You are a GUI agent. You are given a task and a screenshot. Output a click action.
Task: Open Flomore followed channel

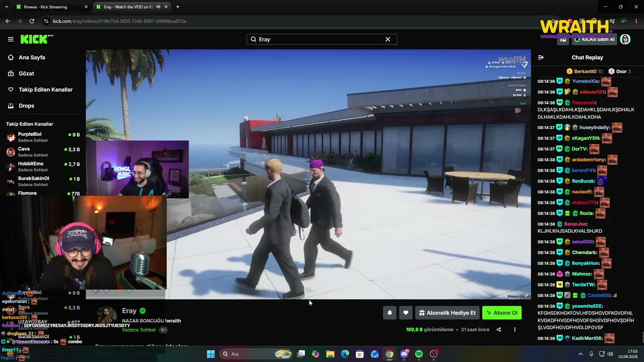coord(43,194)
